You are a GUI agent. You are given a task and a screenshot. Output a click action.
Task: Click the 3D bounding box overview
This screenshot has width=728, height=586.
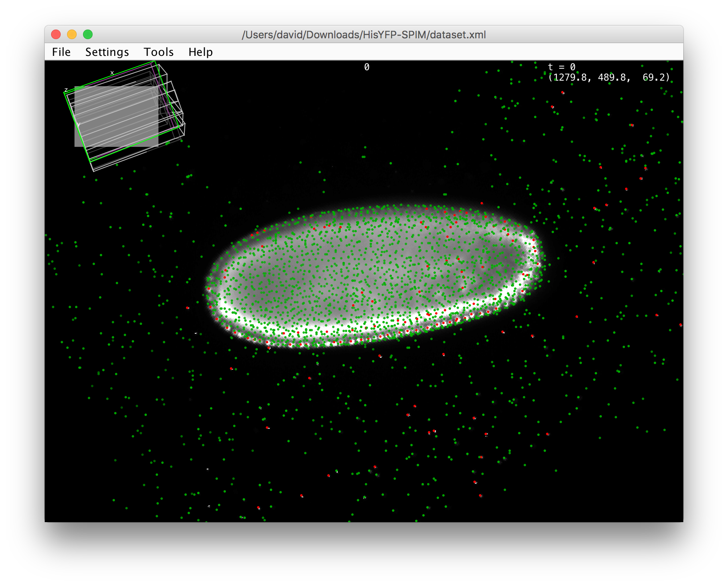(x=125, y=116)
